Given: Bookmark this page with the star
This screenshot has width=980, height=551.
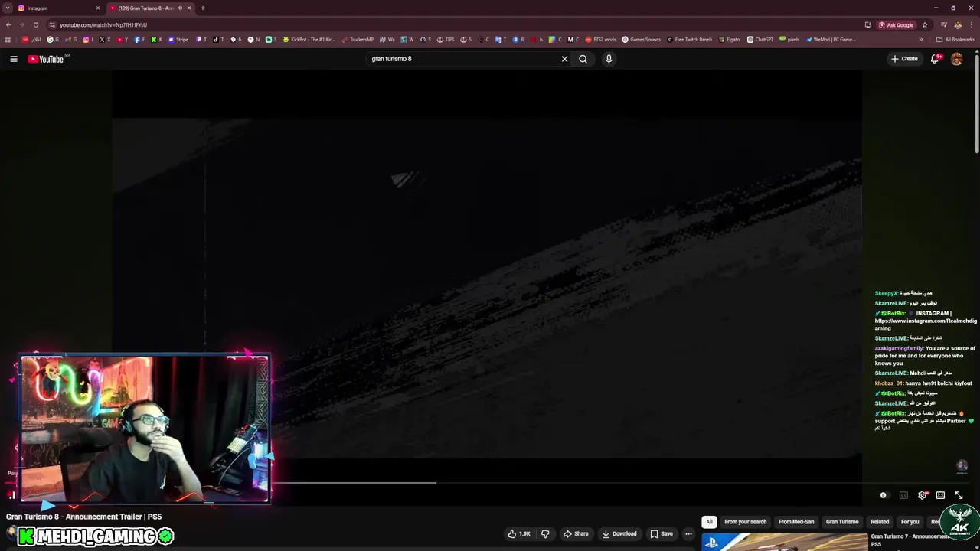Looking at the screenshot, I should pyautogui.click(x=925, y=24).
